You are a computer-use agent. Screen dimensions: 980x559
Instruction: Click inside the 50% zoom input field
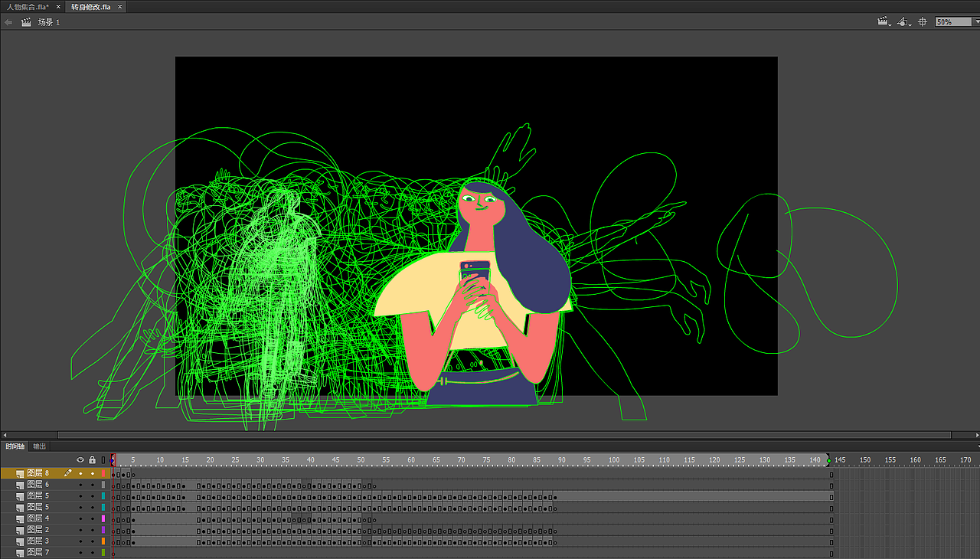click(x=952, y=22)
